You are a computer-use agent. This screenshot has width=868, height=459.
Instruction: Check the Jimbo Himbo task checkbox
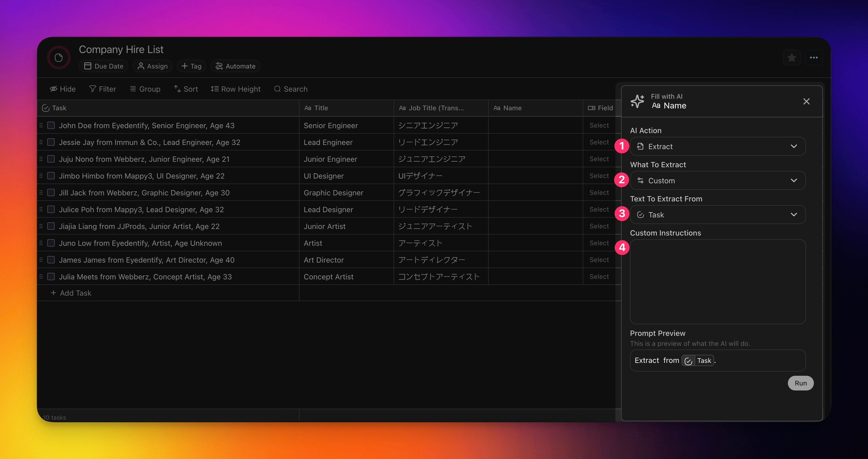click(x=51, y=176)
